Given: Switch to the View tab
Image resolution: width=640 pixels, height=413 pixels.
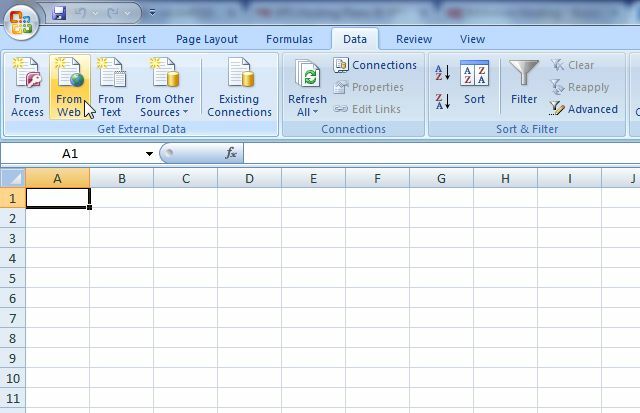Looking at the screenshot, I should pos(473,39).
